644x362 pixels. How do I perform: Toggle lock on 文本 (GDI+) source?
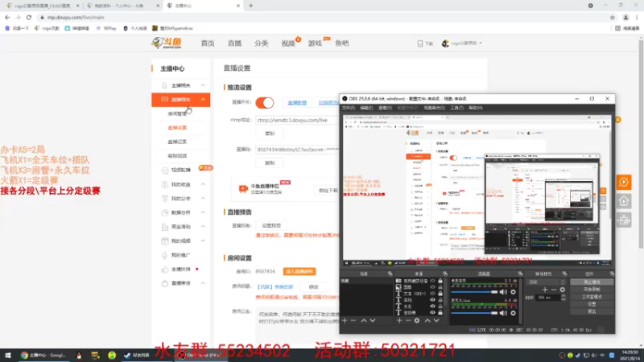click(440, 294)
